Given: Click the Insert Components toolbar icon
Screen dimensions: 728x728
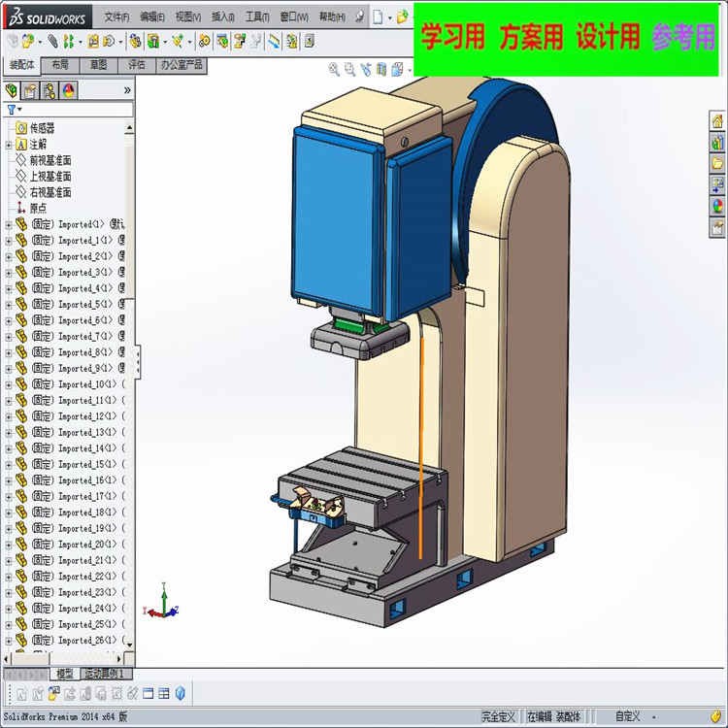Looking at the screenshot, I should (28, 42).
